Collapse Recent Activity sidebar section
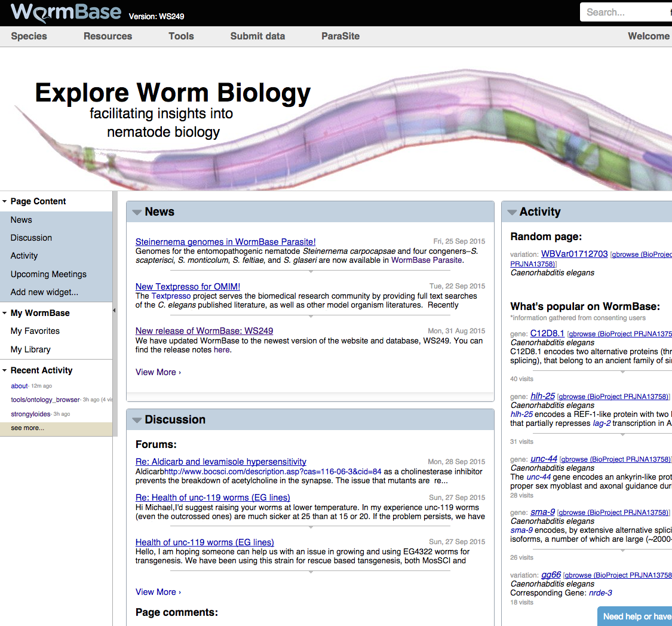 [x=5, y=371]
